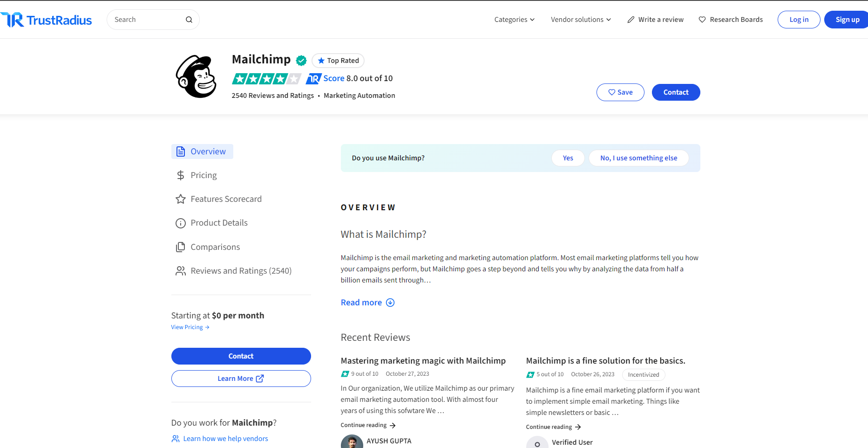868x448 pixels.
Task: Click the TrustRadius logo
Action: (x=47, y=20)
